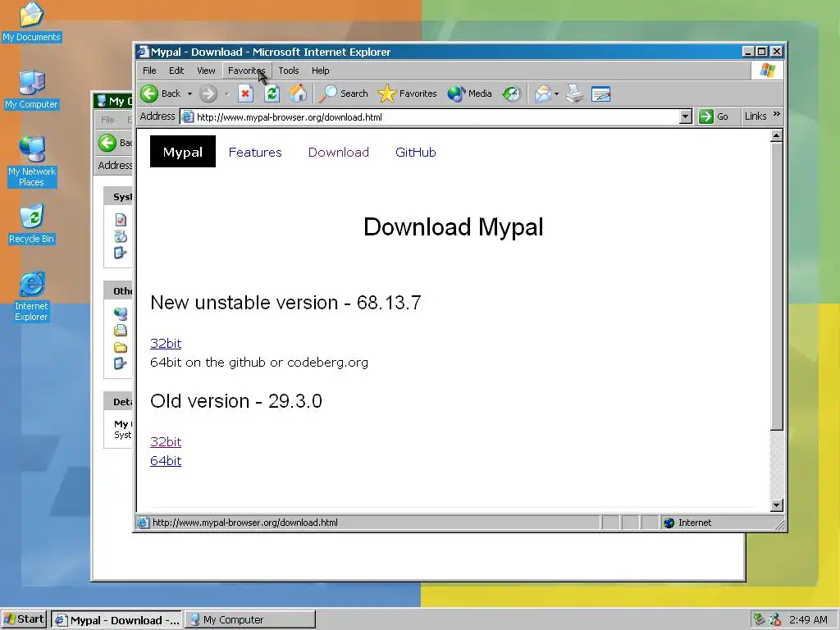Click the Forward arrow button
The width and height of the screenshot is (840, 630).
(208, 94)
